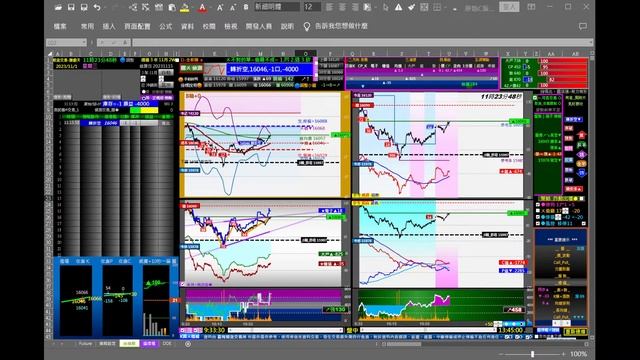Open the 說明 ribbon tab

[287, 26]
